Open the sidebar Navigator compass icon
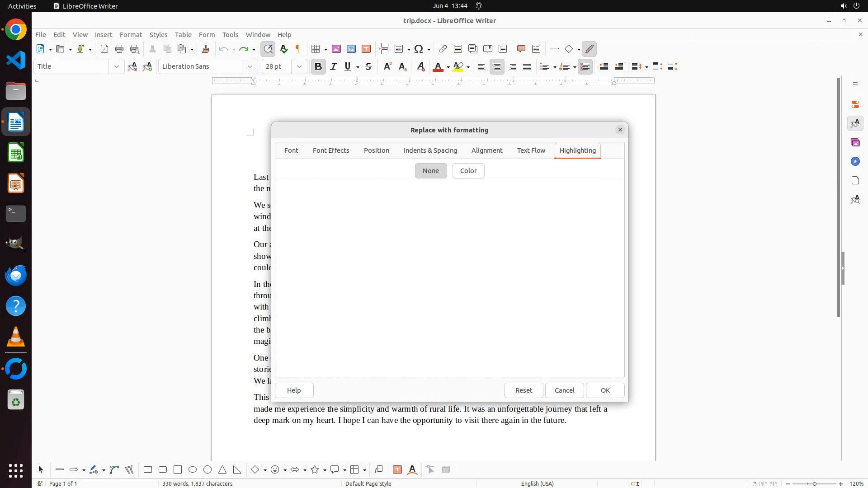The height and width of the screenshot is (488, 868). coord(855,162)
